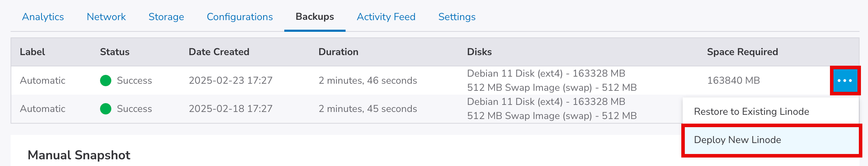Click the Status column header
The image size is (868, 166).
pyautogui.click(x=114, y=52)
